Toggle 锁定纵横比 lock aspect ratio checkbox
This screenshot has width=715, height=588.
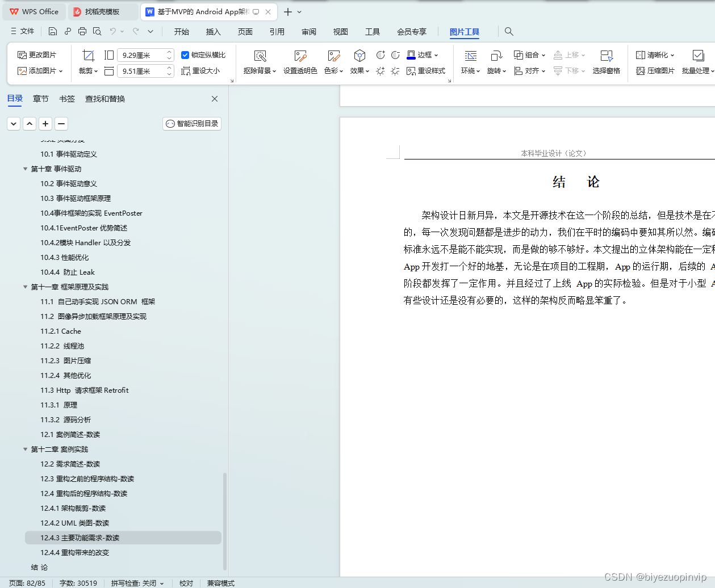point(185,55)
